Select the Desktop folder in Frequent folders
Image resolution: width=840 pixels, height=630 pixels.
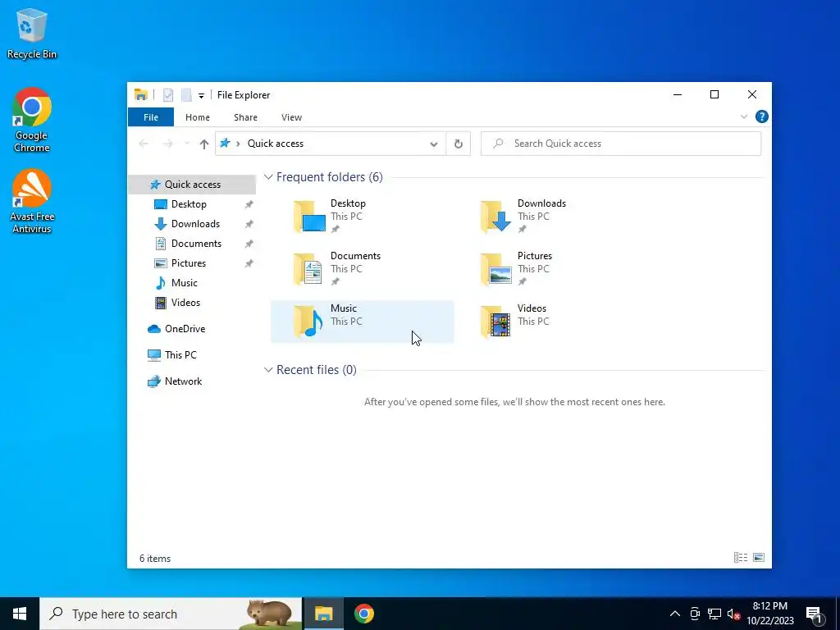point(362,217)
